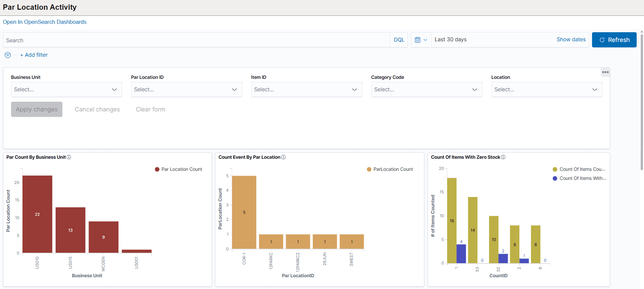
Task: Click Add filter
Action: point(34,55)
